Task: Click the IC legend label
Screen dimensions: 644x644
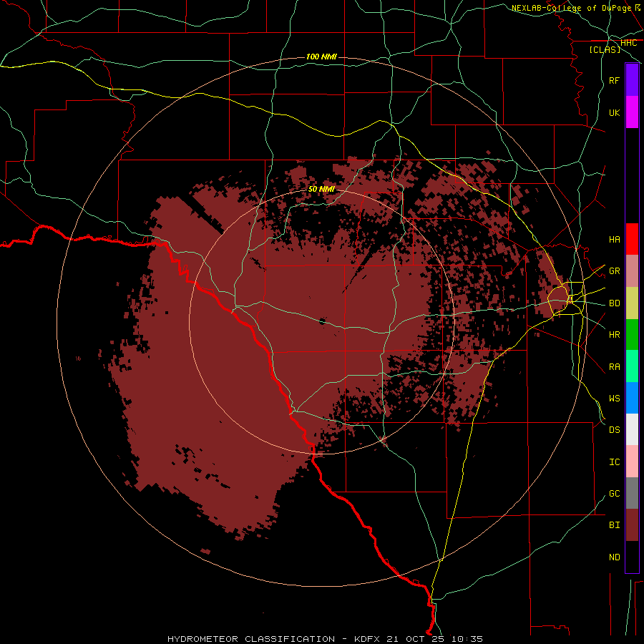Action: 614,462
